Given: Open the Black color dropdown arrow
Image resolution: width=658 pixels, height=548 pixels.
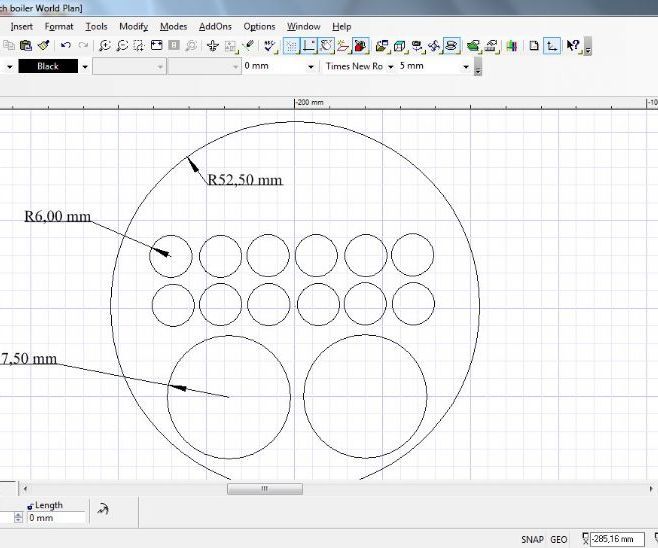Looking at the screenshot, I should coord(85,67).
